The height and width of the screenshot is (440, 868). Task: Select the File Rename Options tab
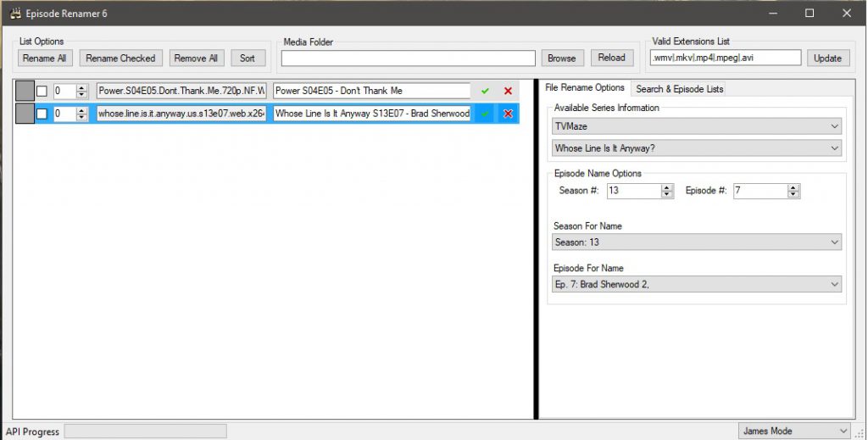coord(585,87)
